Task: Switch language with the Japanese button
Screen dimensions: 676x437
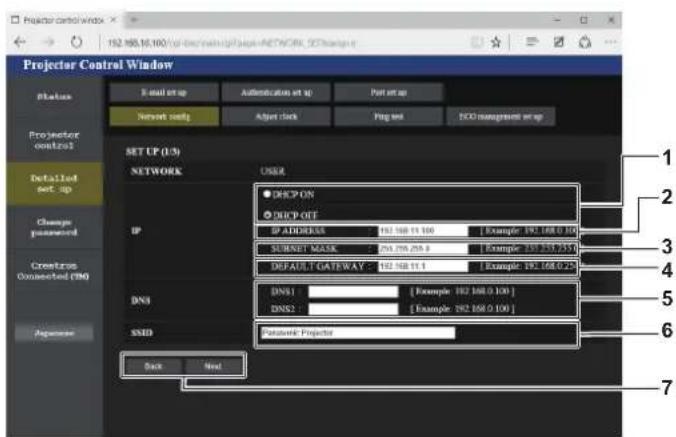Action: (54, 333)
